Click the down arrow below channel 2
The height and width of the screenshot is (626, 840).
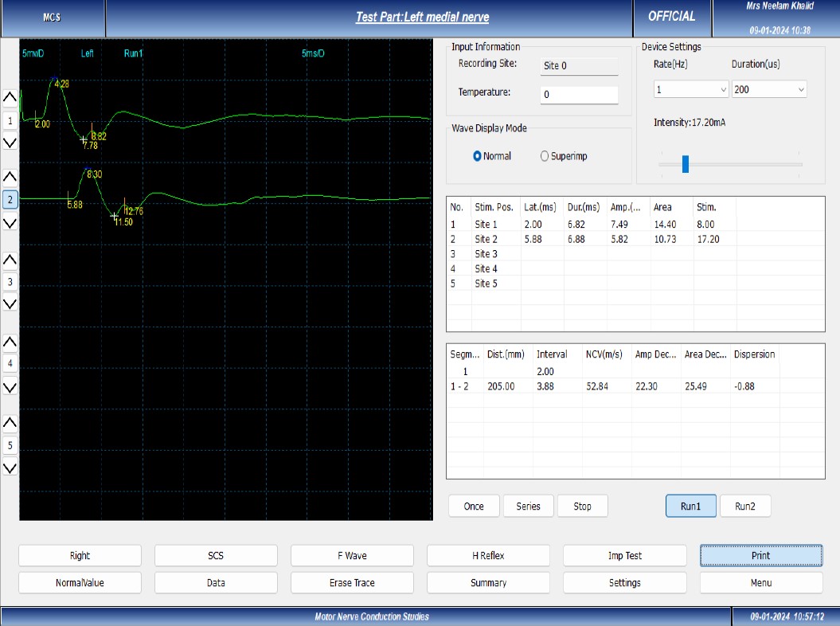tap(10, 223)
